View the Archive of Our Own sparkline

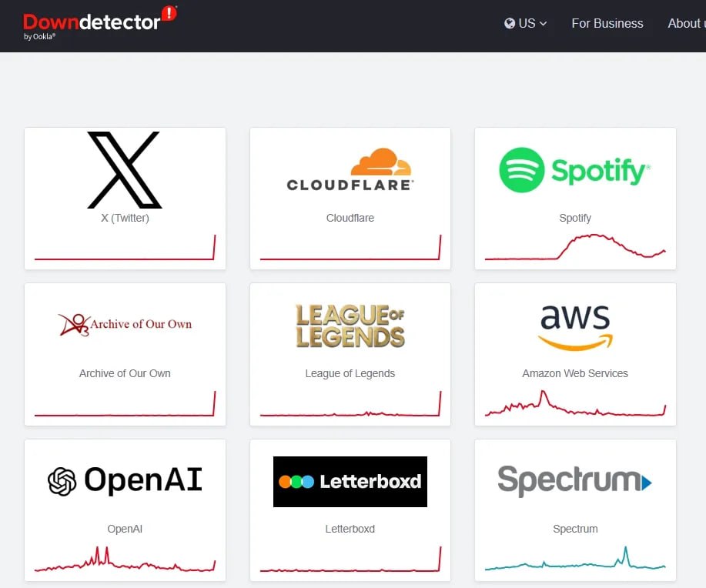point(125,403)
